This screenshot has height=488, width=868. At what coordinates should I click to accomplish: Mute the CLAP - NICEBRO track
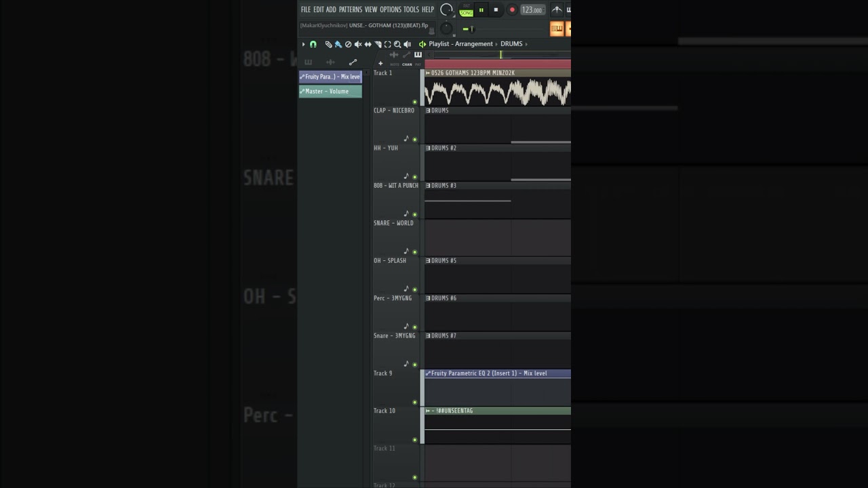point(415,140)
